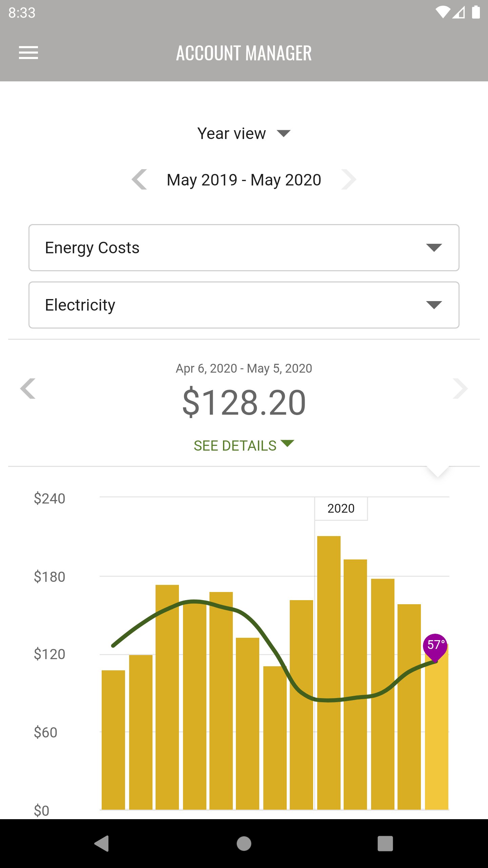Open the recent apps square button

tap(385, 843)
